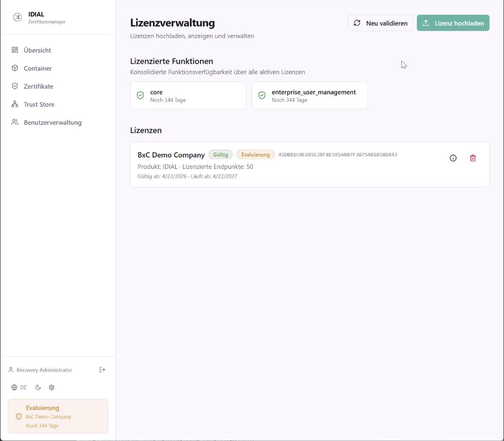
Task: Click the Lizenzen section heading
Action: click(x=146, y=130)
